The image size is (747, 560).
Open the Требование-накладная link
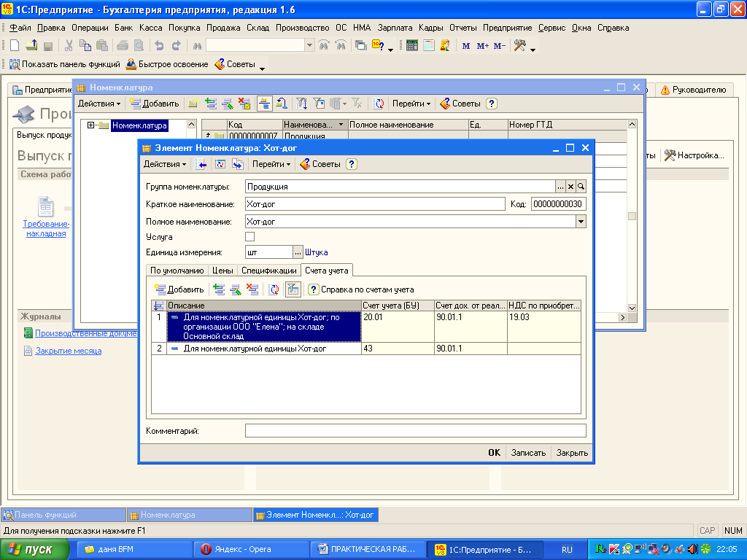pos(46,228)
